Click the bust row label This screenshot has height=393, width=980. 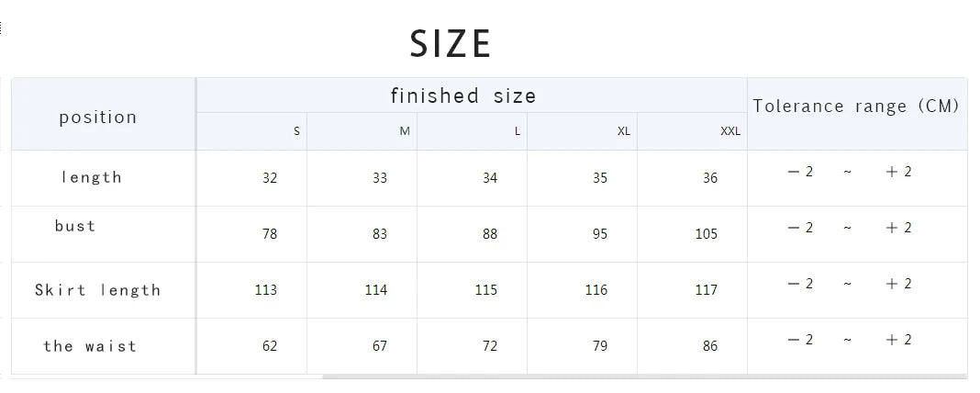75,226
